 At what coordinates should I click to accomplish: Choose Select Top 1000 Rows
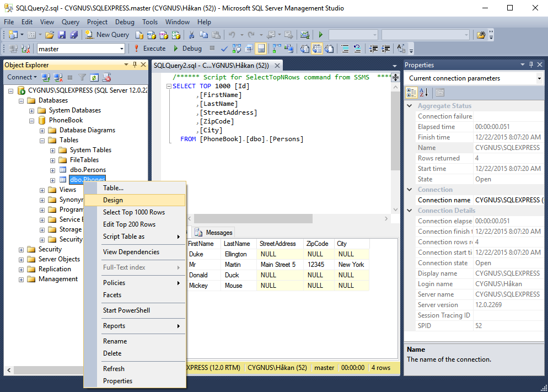pyautogui.click(x=135, y=212)
